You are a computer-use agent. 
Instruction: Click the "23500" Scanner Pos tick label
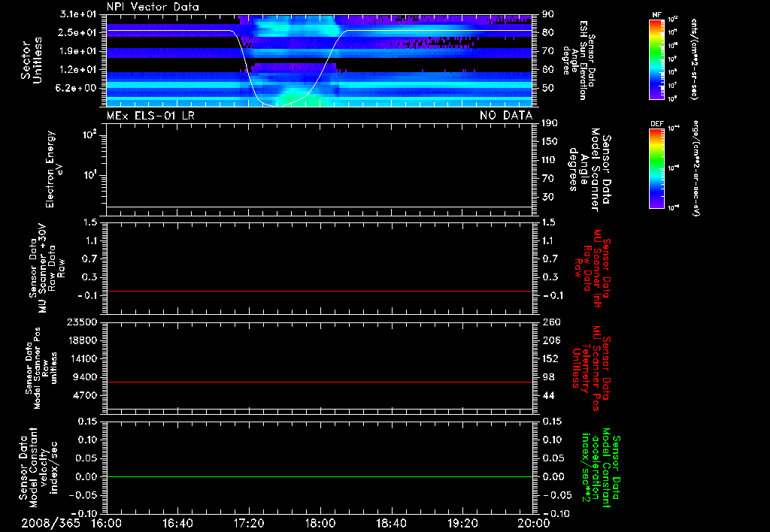pyautogui.click(x=81, y=322)
